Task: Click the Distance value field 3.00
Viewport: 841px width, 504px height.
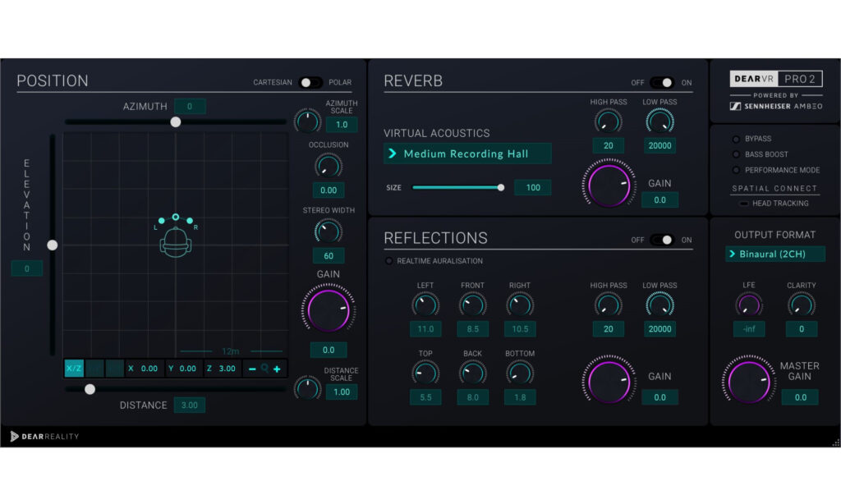Action: [190, 405]
